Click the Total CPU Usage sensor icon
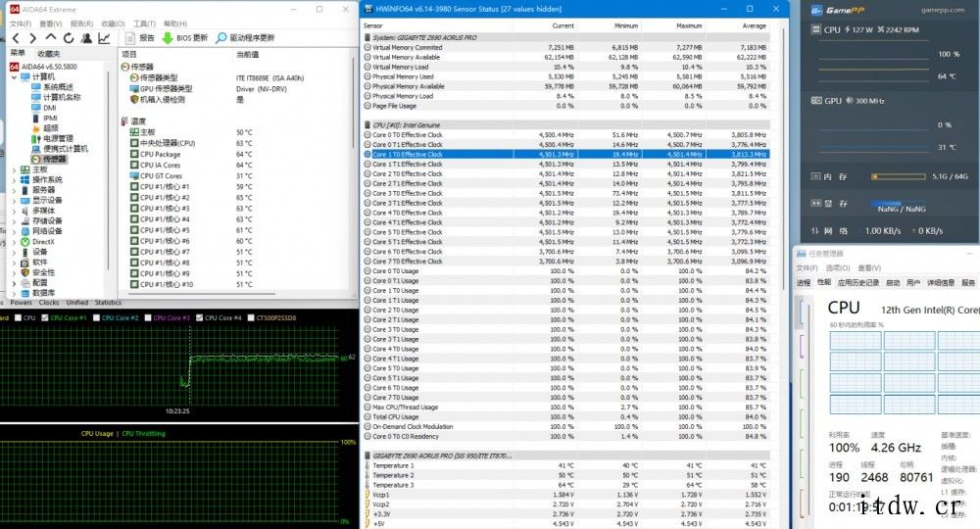Viewport: 980px width, 529px height. click(x=367, y=417)
